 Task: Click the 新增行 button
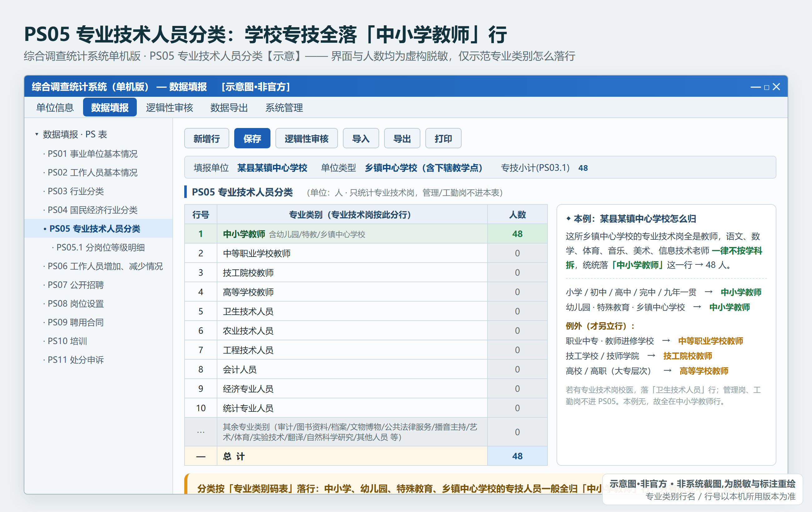206,138
